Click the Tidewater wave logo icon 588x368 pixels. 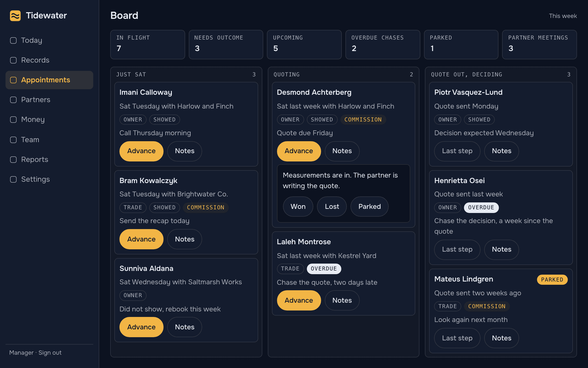tap(15, 16)
